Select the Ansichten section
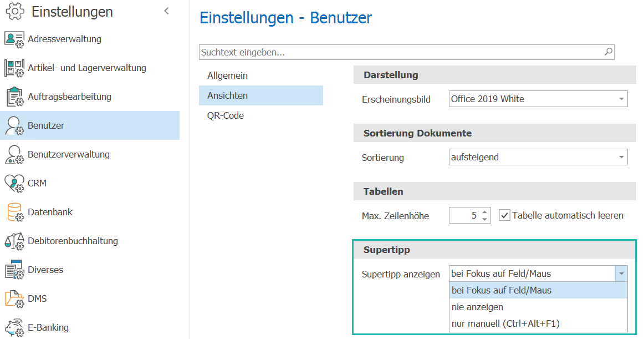Viewport: 644px width, 339px height. click(x=261, y=95)
